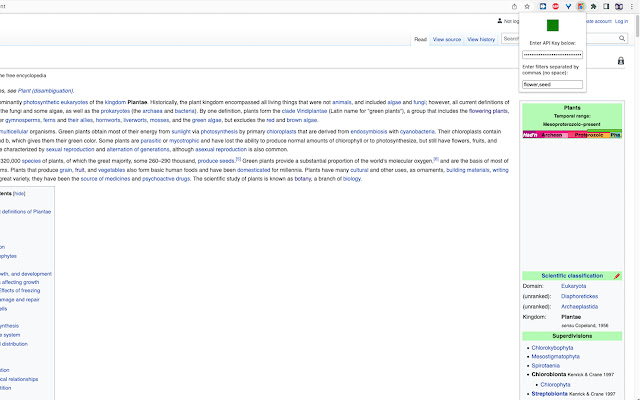Viewport: 640px width, 400px height.
Task: Open the View history tab
Action: (480, 40)
